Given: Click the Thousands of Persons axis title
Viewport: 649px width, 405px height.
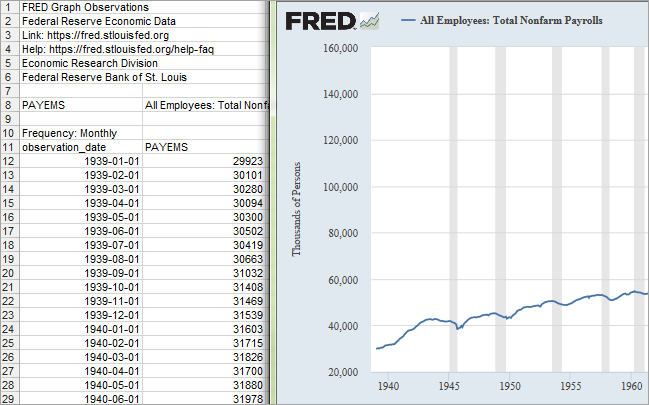Looking at the screenshot, I should click(296, 209).
